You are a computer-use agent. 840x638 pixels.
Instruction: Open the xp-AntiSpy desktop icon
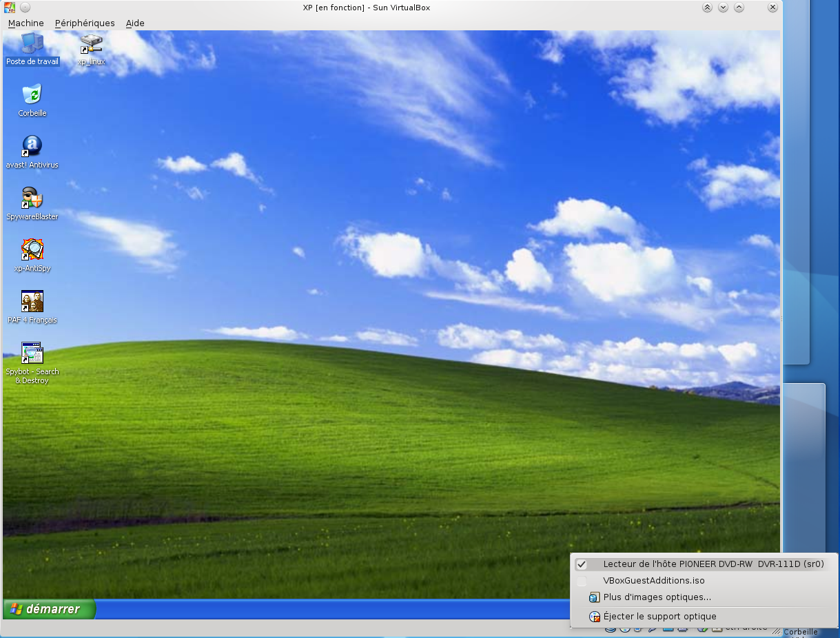32,250
